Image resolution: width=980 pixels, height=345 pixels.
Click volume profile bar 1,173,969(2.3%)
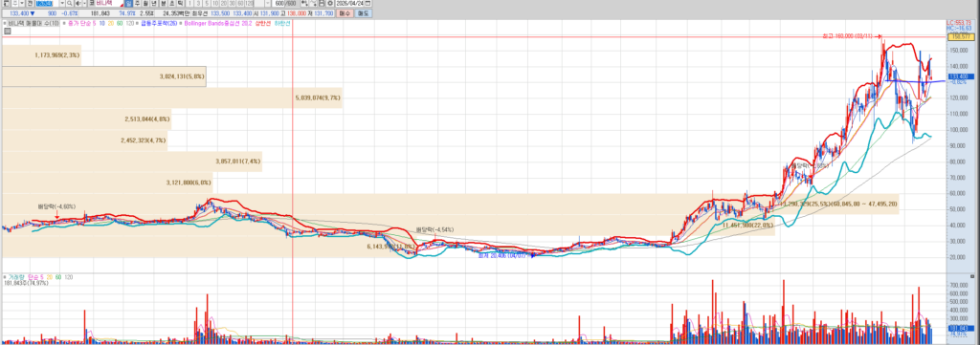[x=41, y=55]
